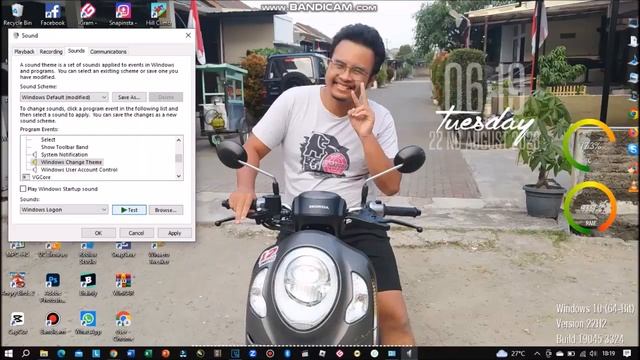640x360 pixels.
Task: Open the Sounds dropdown showing Windows Logon
Action: [x=64, y=209]
